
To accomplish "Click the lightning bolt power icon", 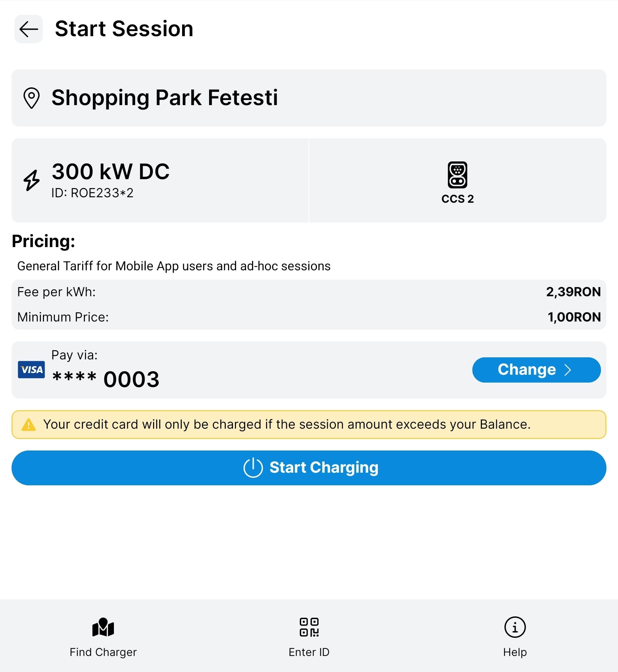I will pos(32,180).
